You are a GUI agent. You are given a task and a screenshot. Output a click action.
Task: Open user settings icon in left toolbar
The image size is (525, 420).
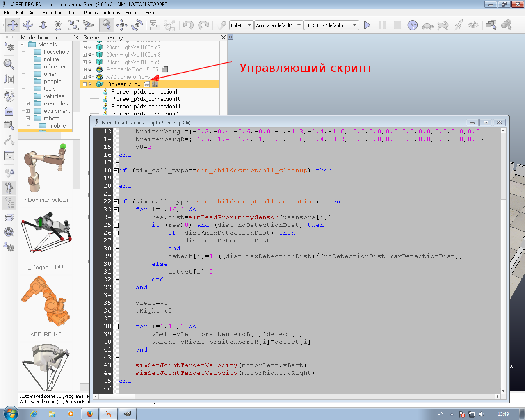point(9,247)
